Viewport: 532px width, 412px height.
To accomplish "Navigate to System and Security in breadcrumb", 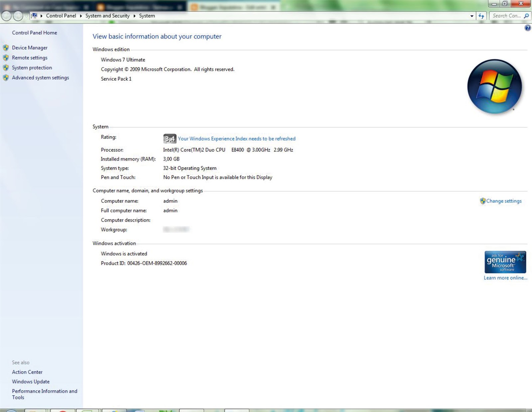I will click(107, 16).
